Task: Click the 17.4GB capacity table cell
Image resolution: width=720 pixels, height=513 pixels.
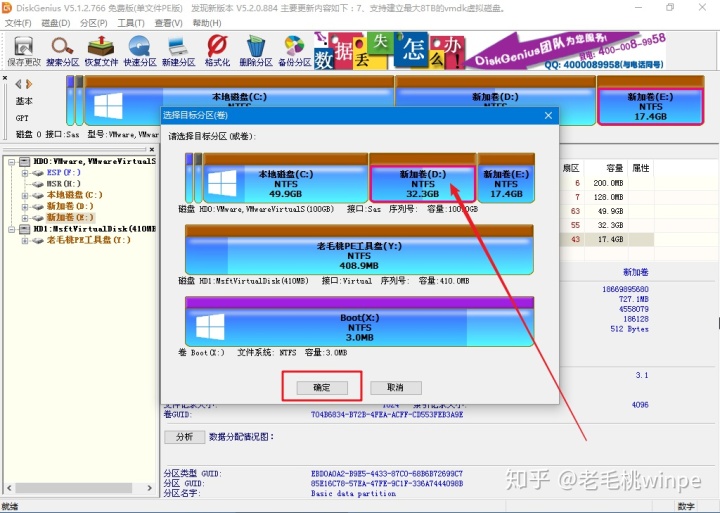Action: pos(610,240)
